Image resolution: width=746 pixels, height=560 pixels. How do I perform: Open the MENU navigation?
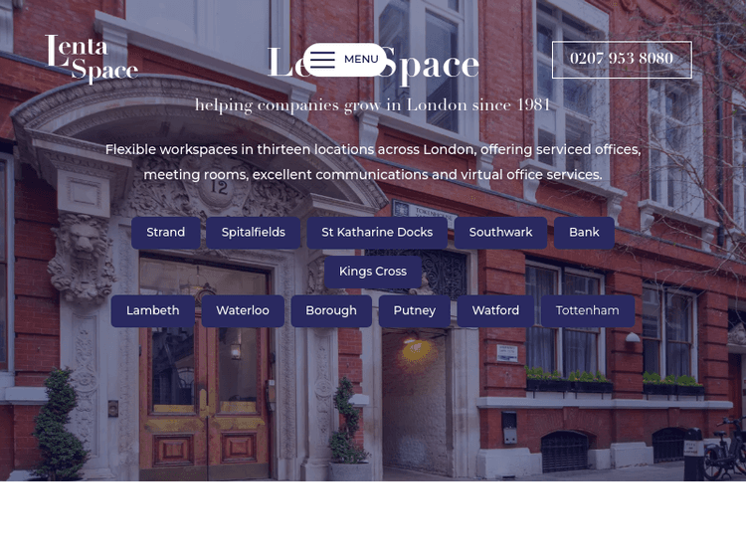point(361,60)
